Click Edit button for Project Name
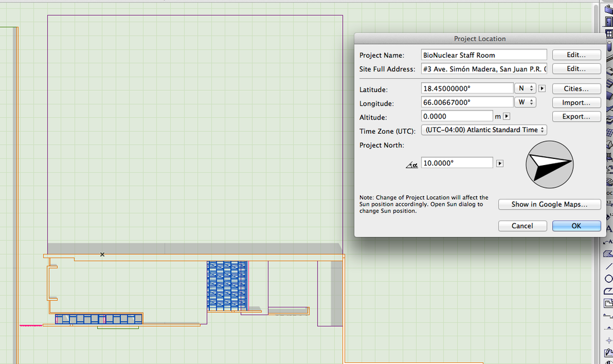The image size is (613, 364). tap(576, 55)
